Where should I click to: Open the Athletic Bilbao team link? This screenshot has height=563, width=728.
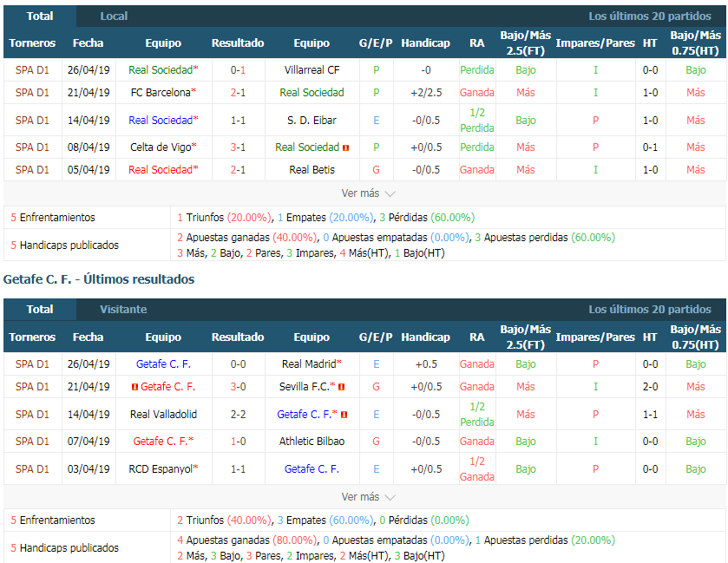click(x=312, y=442)
